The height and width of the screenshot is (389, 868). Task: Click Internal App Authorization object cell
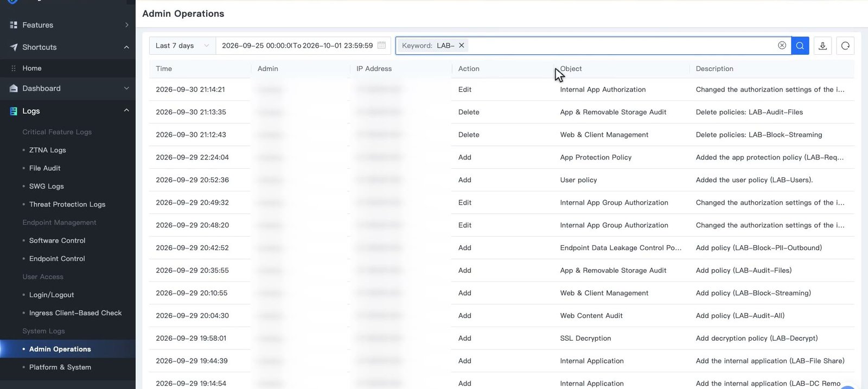point(603,90)
